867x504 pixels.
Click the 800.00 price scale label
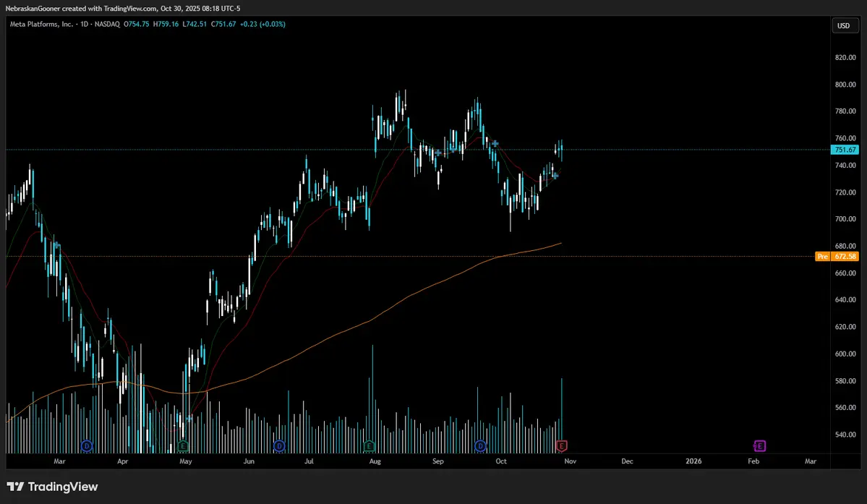point(845,85)
